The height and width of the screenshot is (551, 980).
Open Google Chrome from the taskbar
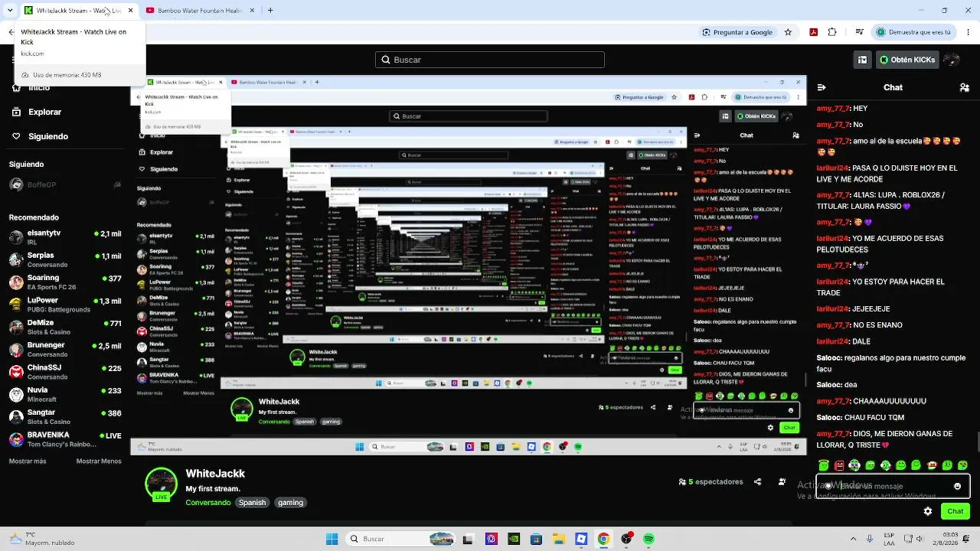pyautogui.click(x=603, y=539)
